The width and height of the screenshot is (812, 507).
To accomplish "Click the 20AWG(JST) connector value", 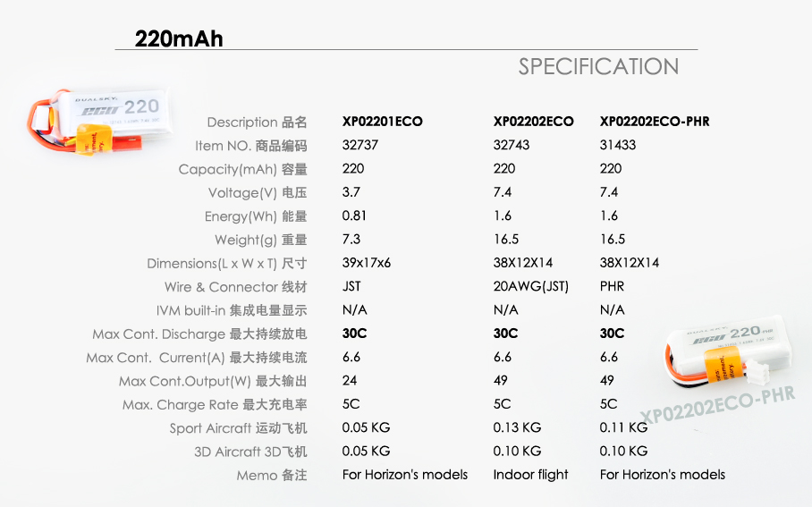I will pyautogui.click(x=531, y=287).
